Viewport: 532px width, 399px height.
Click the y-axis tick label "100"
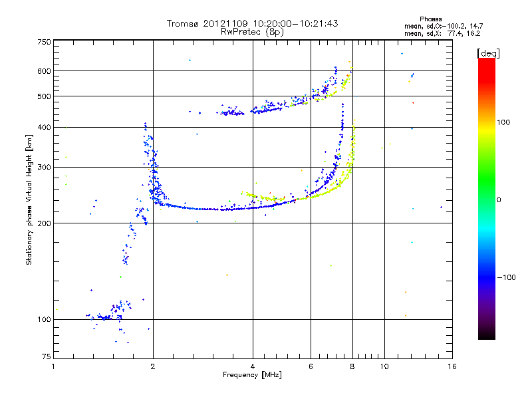coord(44,319)
